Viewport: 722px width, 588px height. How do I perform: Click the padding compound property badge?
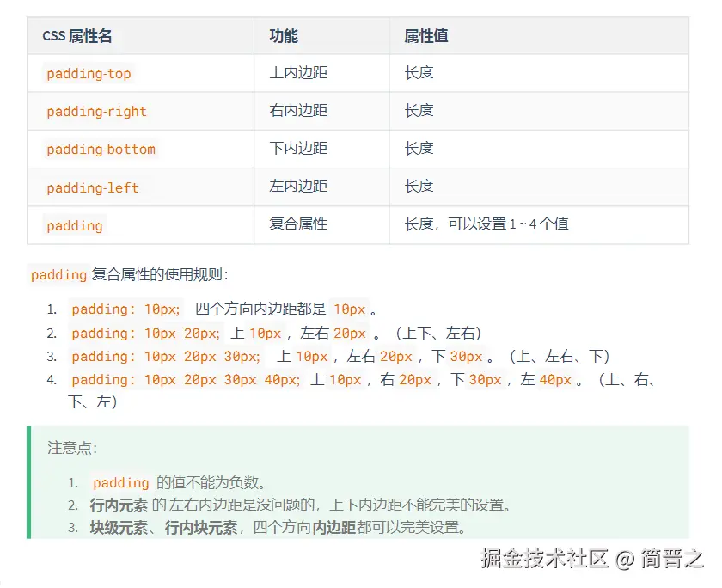[74, 224]
